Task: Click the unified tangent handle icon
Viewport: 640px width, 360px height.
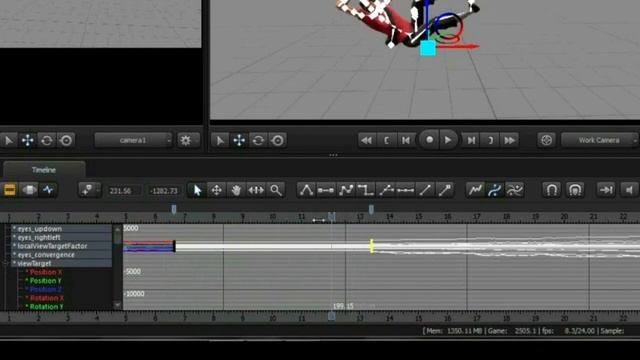Action: [x=405, y=190]
